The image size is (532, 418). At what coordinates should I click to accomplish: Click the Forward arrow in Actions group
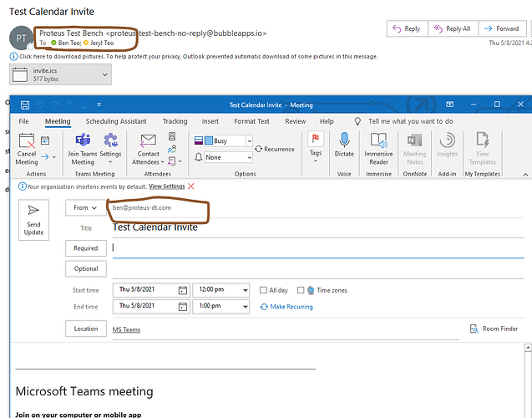45,156
